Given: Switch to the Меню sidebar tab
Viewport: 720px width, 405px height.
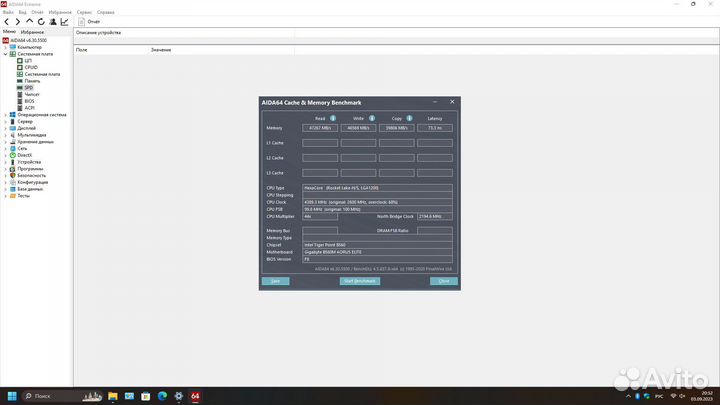Looking at the screenshot, I should 9,32.
